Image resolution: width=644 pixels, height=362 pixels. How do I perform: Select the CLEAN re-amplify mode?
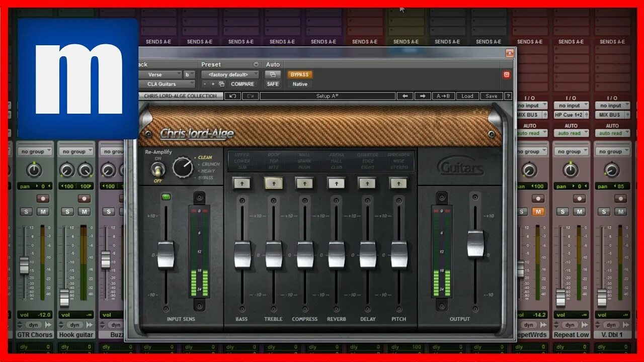click(205, 157)
